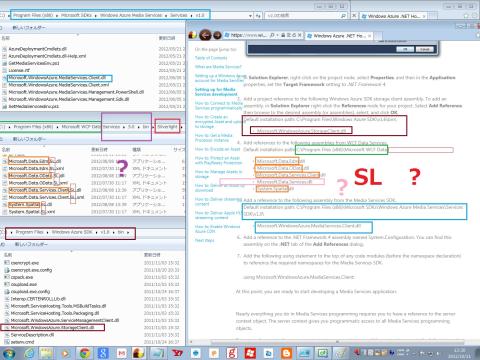
Task: Select System.Spatial.SL.dll in the middle file list
Action: (30, 204)
